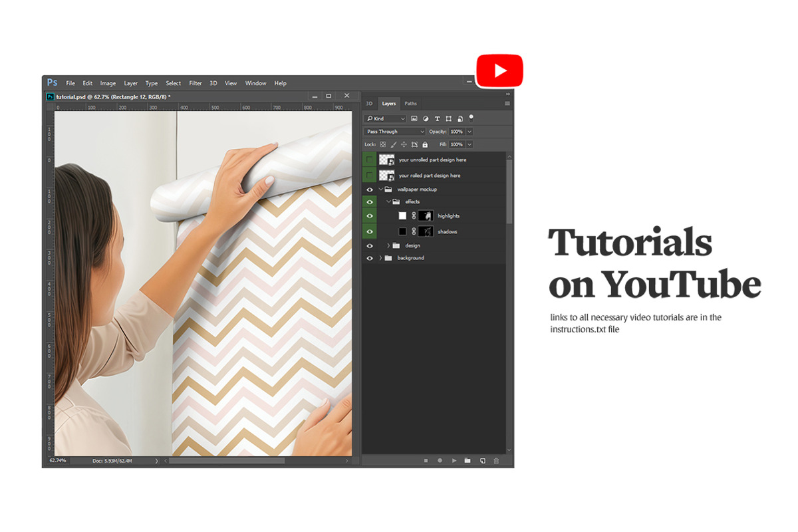Open the Image menu
The width and height of the screenshot is (798, 532).
click(108, 83)
